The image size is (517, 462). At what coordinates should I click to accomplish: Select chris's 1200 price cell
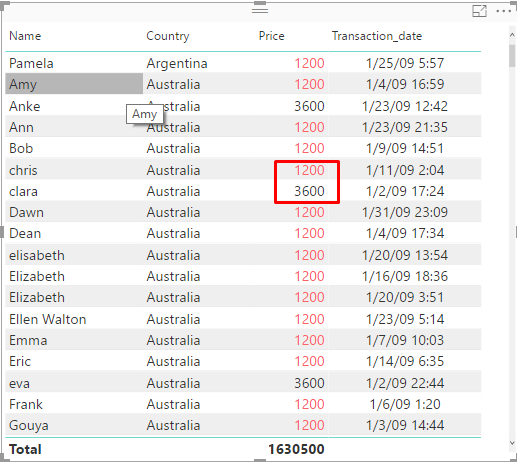click(x=309, y=170)
